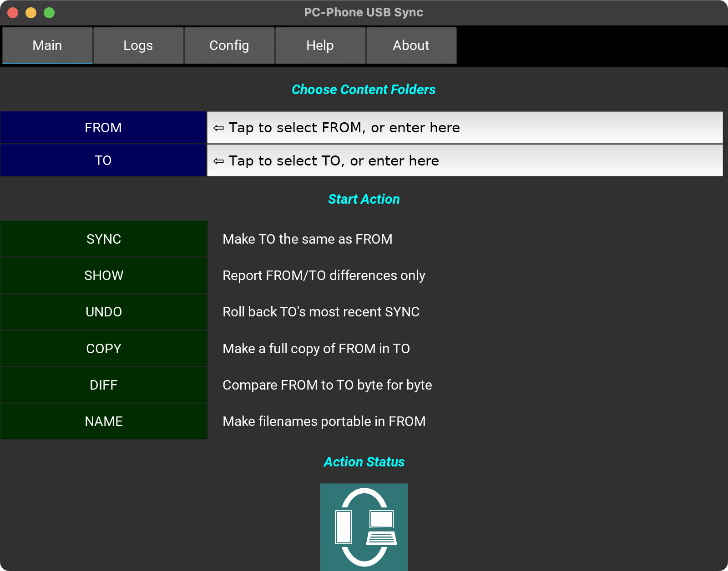Start the COPY action
This screenshot has width=728, height=571.
(104, 349)
